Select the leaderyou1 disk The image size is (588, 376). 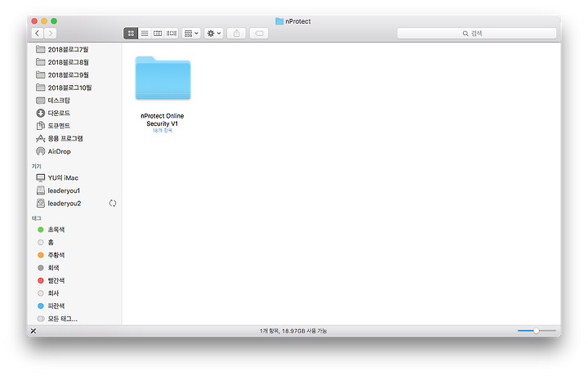(75, 190)
